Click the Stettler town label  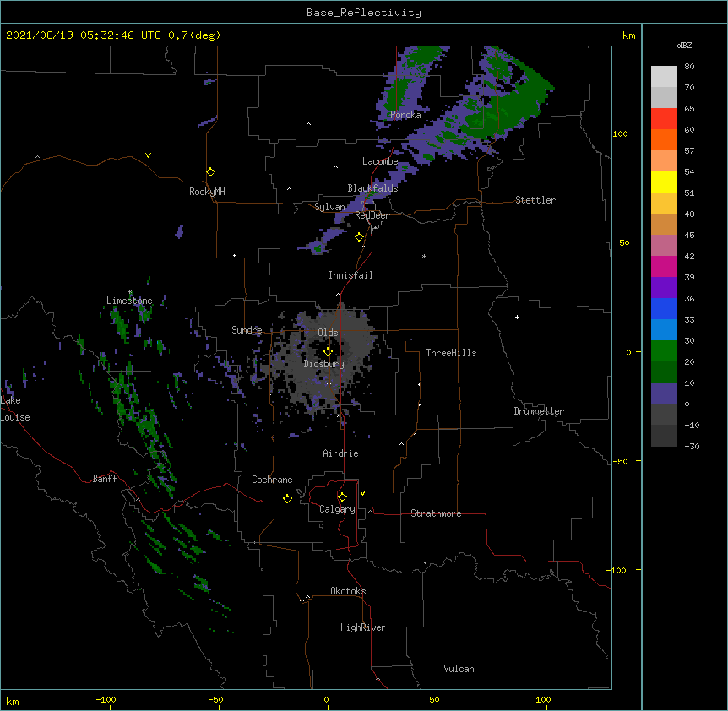click(x=535, y=200)
